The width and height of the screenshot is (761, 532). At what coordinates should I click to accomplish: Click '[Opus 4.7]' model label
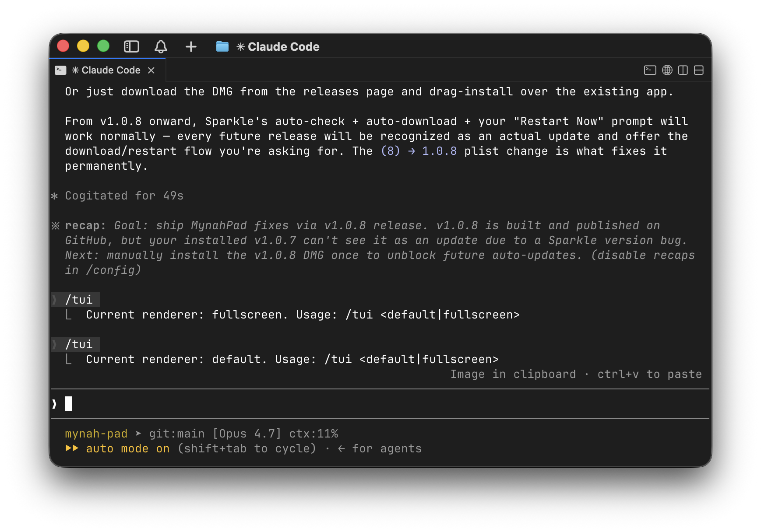coord(247,434)
